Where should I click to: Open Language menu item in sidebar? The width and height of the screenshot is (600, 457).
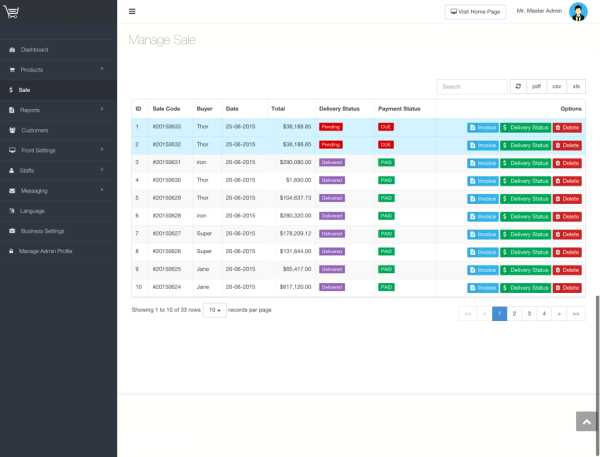(32, 211)
